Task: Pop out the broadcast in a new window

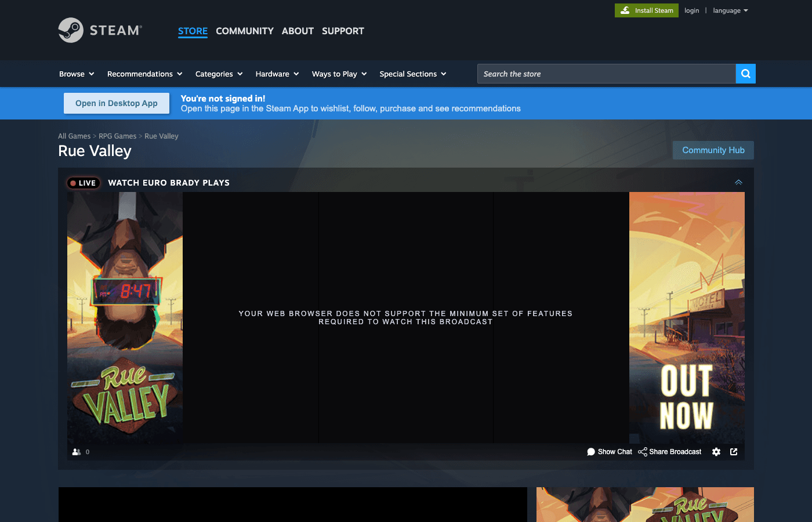Action: tap(734, 451)
